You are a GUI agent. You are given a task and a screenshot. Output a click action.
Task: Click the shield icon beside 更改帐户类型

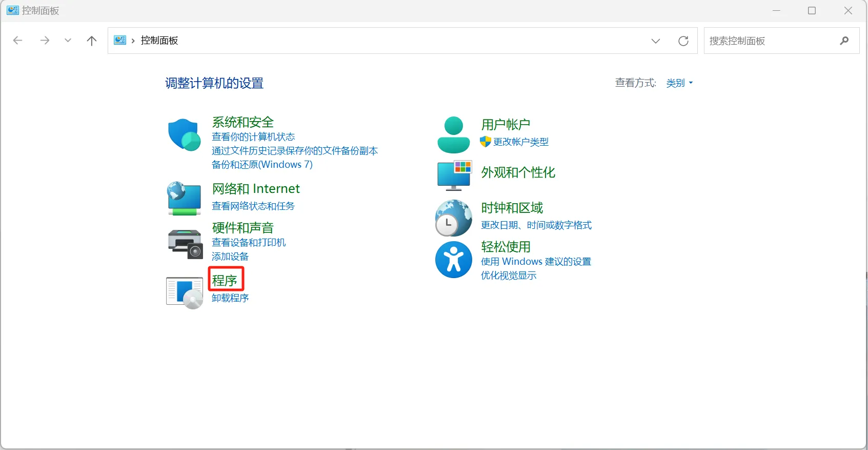[x=486, y=142]
